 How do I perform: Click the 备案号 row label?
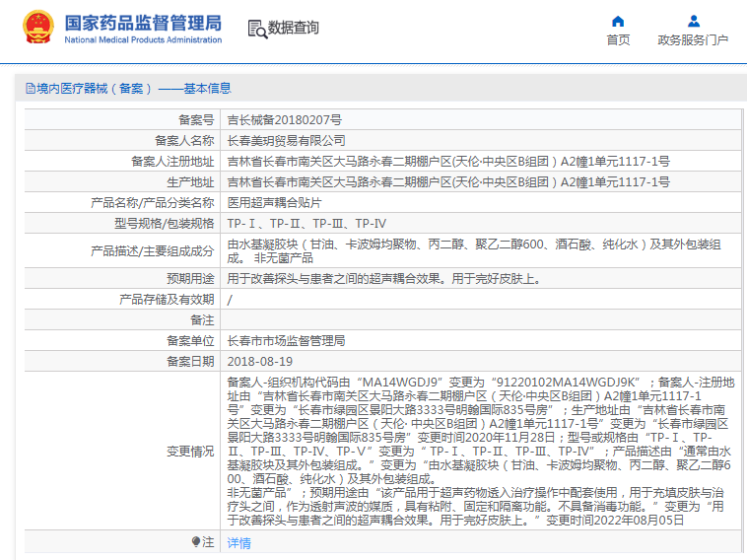(196, 120)
